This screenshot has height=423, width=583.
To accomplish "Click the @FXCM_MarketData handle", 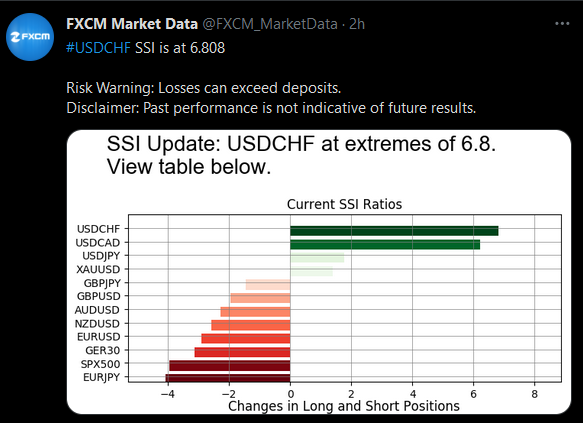I will [x=270, y=24].
